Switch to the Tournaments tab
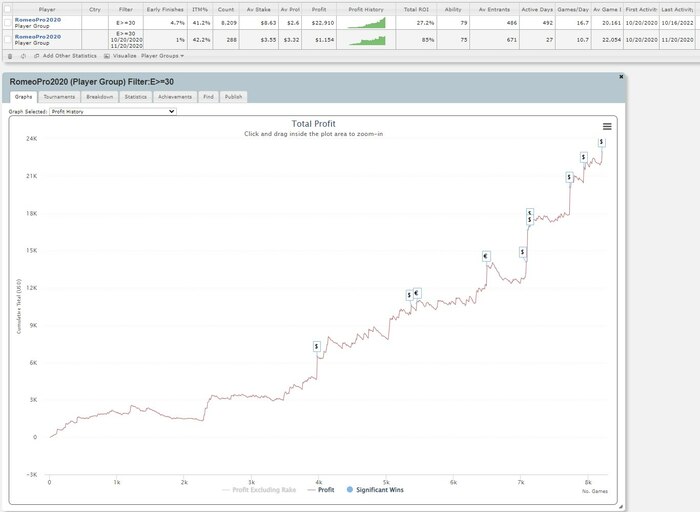 [x=59, y=97]
